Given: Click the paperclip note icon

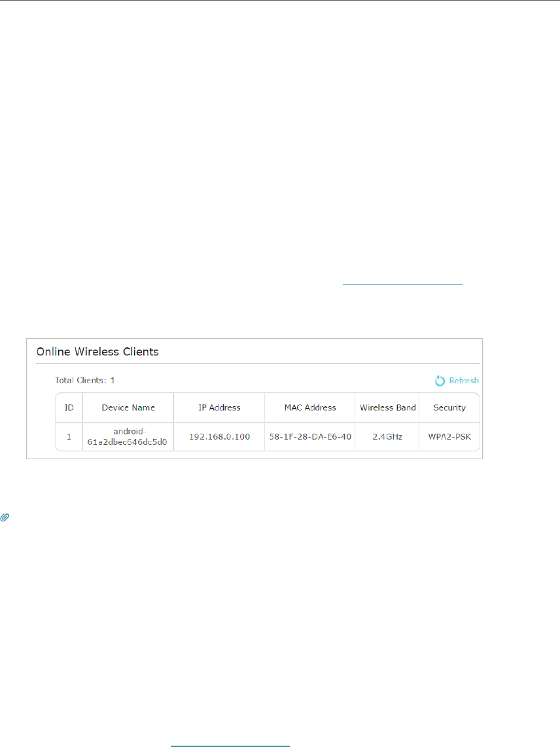Looking at the screenshot, I should (x=5, y=517).
